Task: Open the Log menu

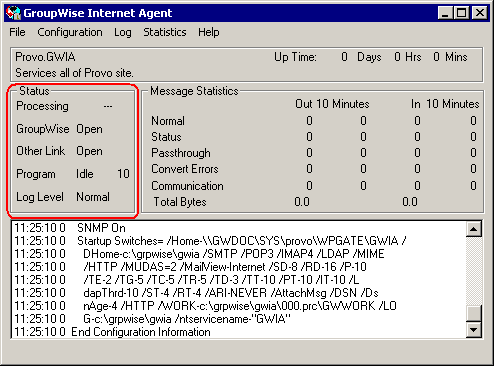Action: pos(123,32)
